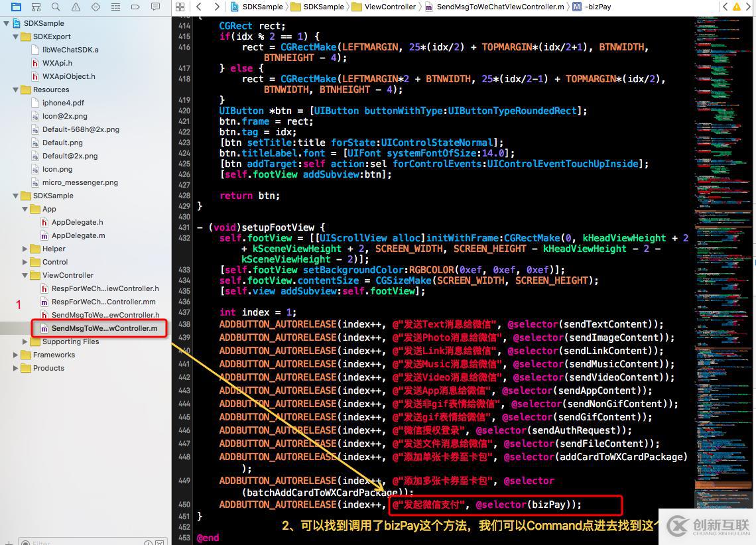Screen dimensions: 756x545
Task: Expand the Control folder
Action: click(x=25, y=262)
